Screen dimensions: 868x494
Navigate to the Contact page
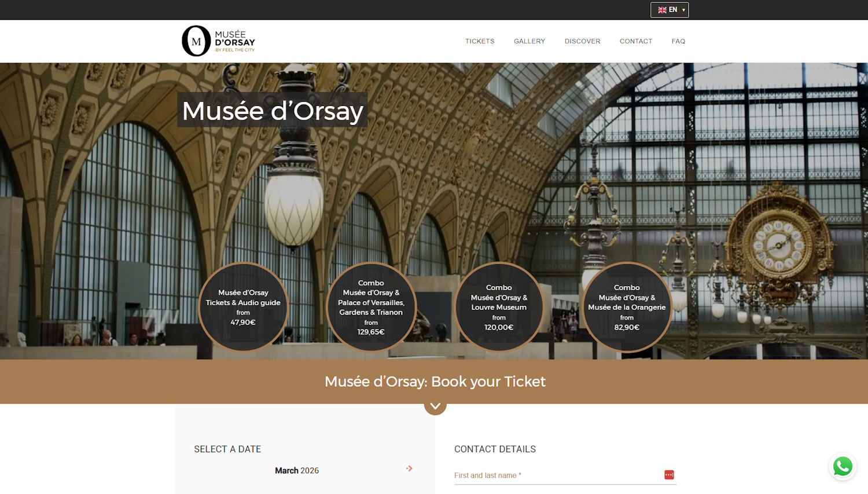coord(636,41)
